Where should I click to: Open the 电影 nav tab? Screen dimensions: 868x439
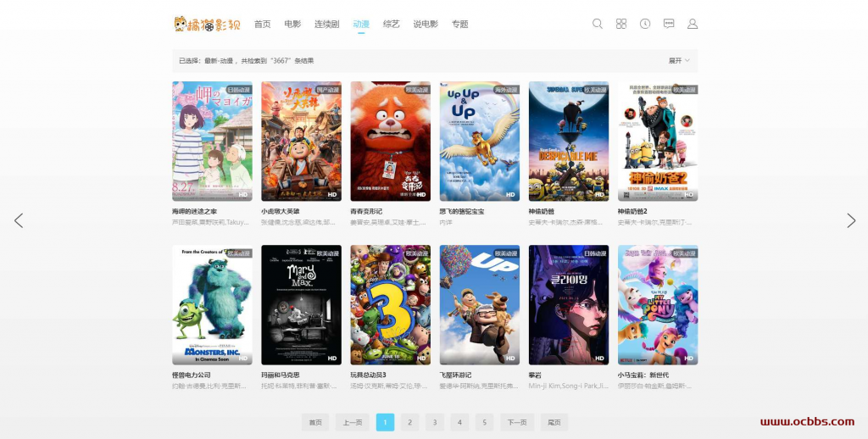pyautogui.click(x=292, y=24)
